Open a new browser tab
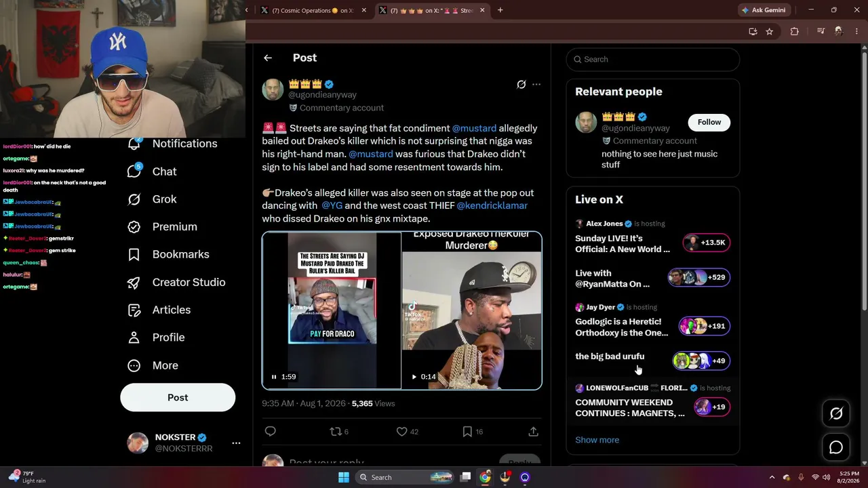 point(500,10)
